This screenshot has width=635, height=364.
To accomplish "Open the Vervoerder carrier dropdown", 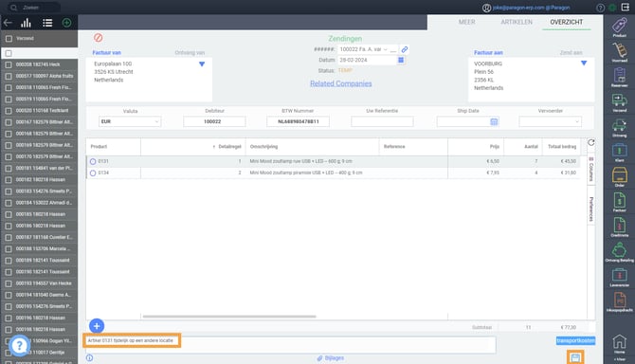I will pyautogui.click(x=550, y=121).
